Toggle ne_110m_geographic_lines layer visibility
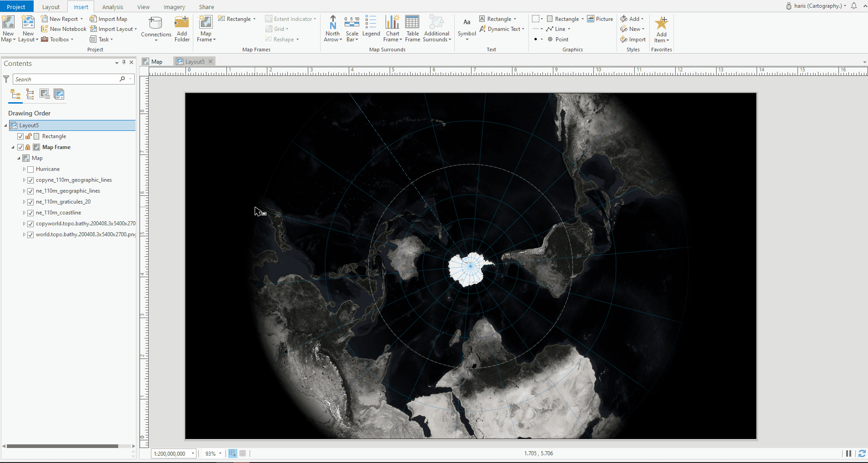The width and height of the screenshot is (868, 463). click(30, 191)
